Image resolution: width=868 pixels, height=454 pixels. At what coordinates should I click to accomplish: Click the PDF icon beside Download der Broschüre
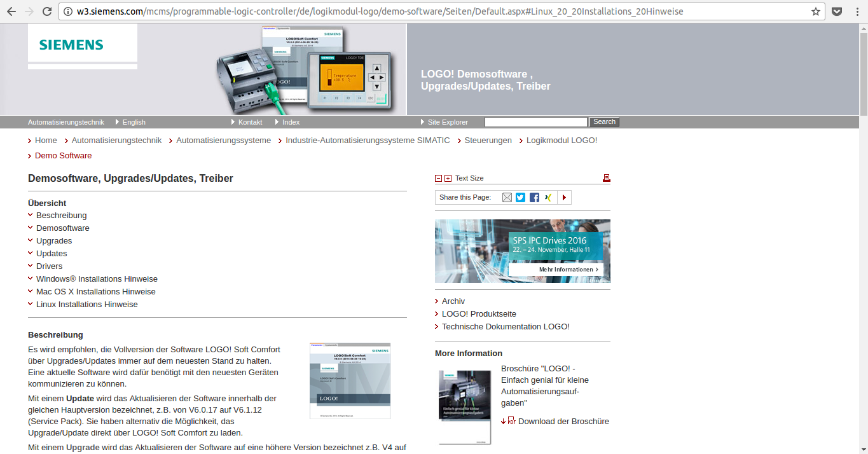click(511, 421)
